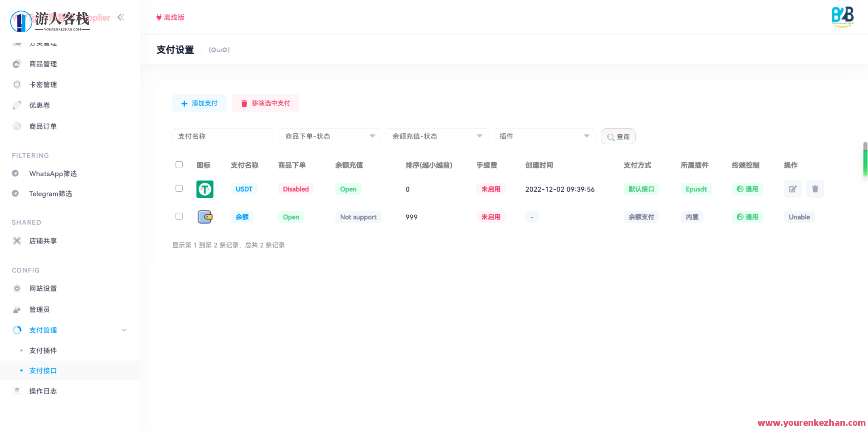Check the select-all checkbox in table header

coord(179,165)
